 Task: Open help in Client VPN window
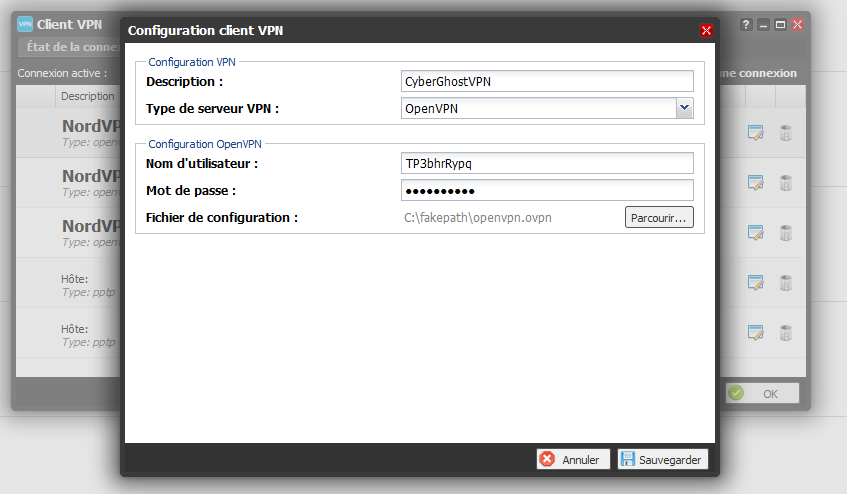pos(746,24)
